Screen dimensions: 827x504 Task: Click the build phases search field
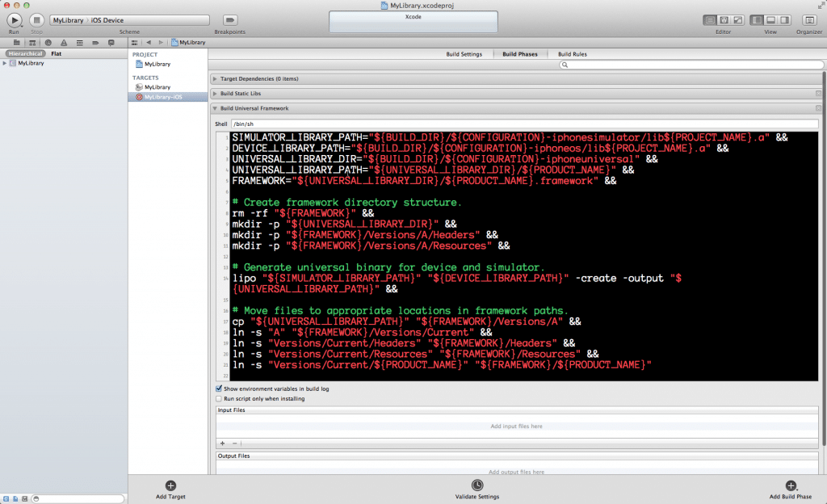click(x=691, y=65)
